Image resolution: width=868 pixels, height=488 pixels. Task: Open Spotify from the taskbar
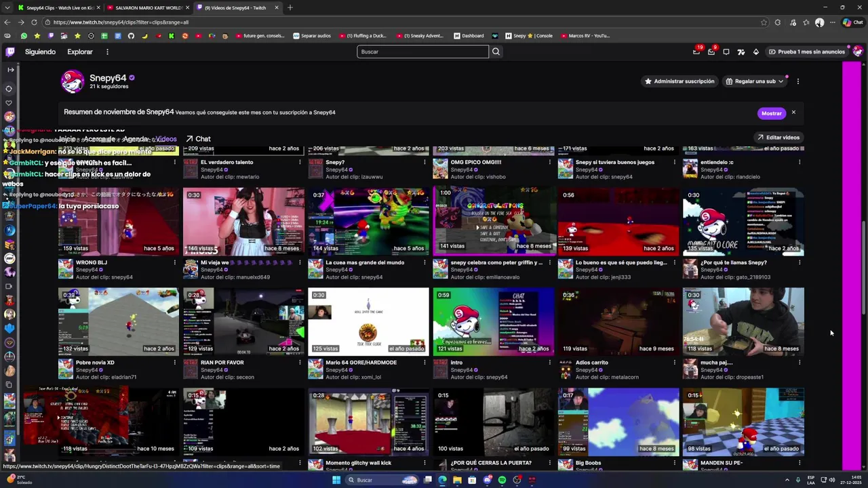pyautogui.click(x=502, y=480)
